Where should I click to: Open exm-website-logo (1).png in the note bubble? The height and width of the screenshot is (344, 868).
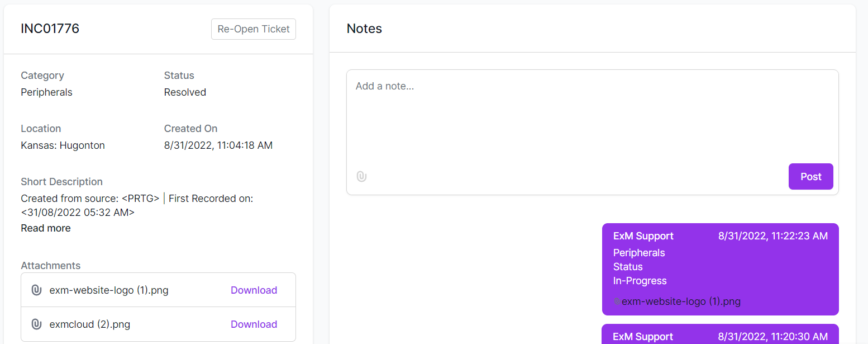[681, 301]
